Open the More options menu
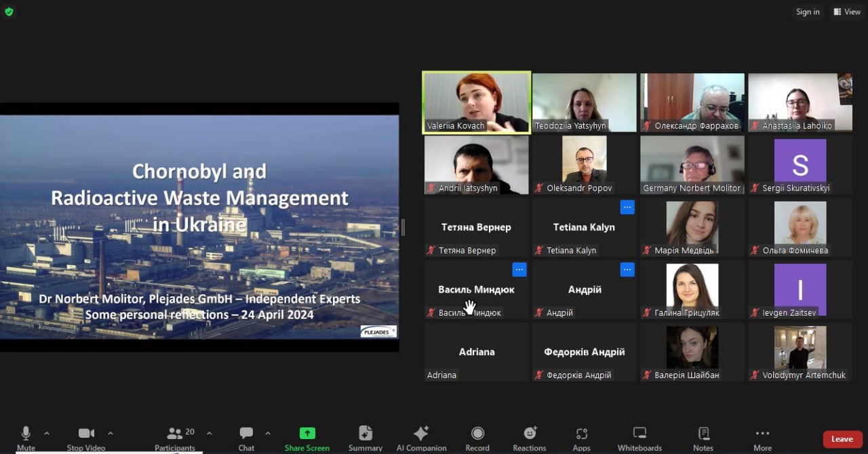868x454 pixels. coord(762,434)
